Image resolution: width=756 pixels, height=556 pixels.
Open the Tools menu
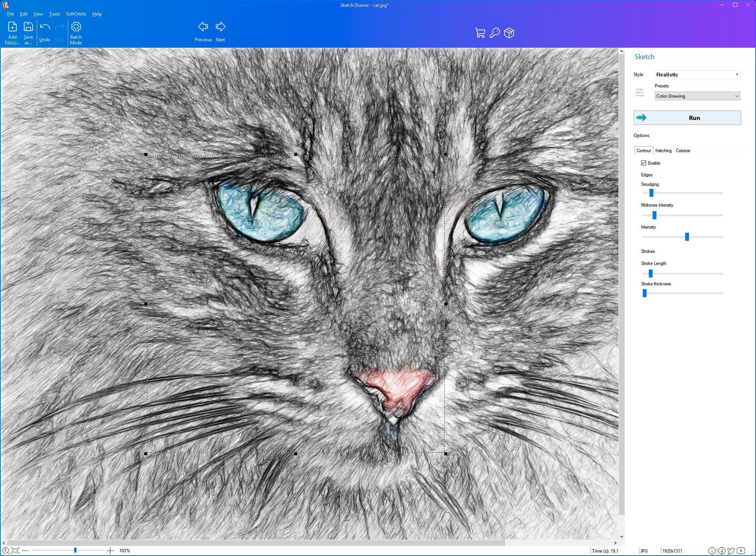point(55,14)
